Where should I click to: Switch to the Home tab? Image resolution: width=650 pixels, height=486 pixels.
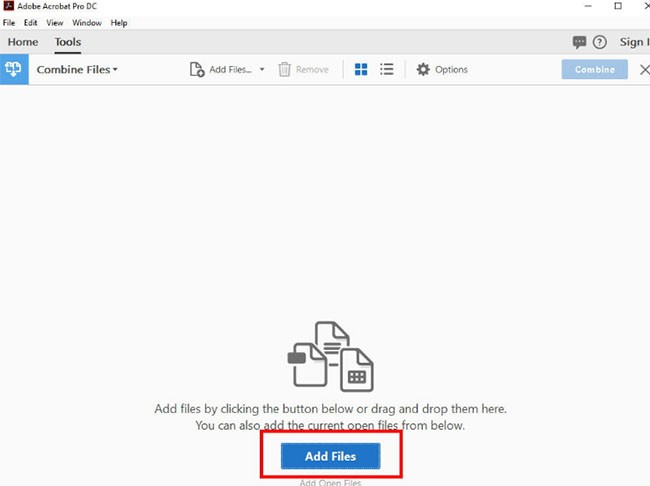pos(22,42)
